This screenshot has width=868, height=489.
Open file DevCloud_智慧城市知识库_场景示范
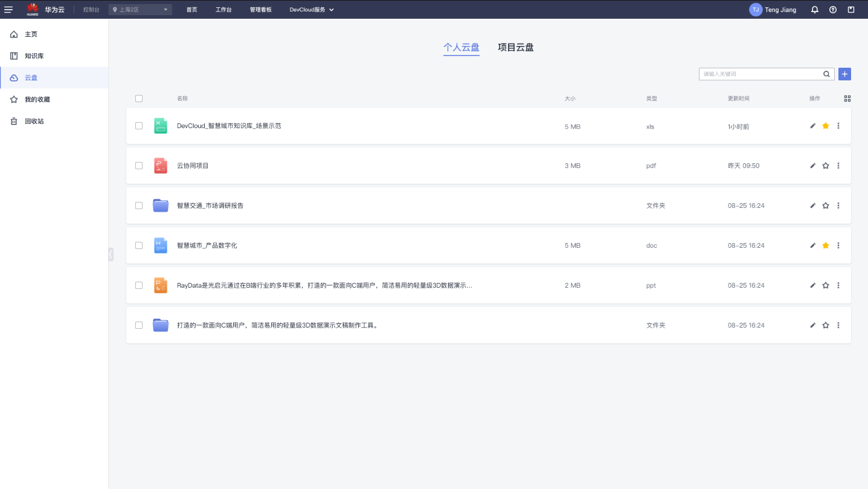tap(229, 126)
